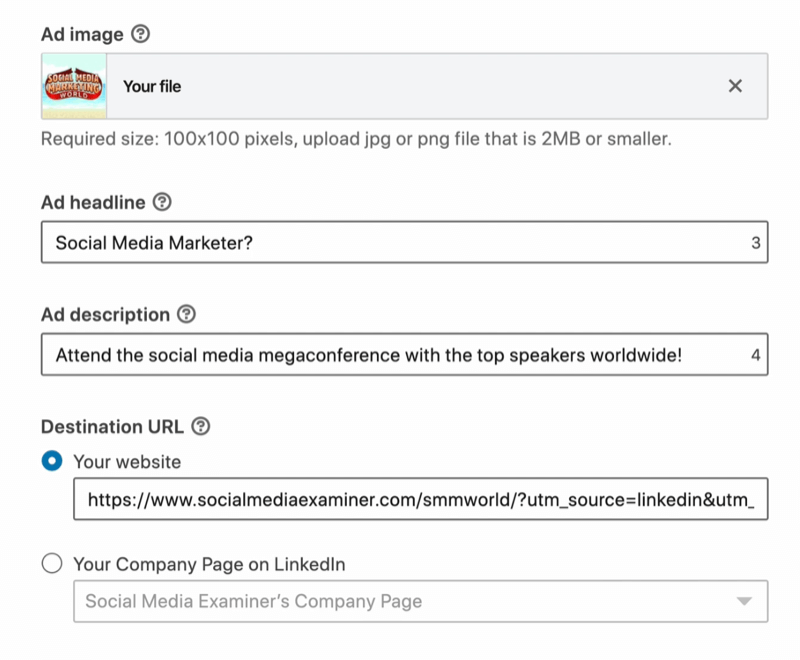Click the dropdown arrow in the Company Page selector
The image size is (800, 660).
743,601
